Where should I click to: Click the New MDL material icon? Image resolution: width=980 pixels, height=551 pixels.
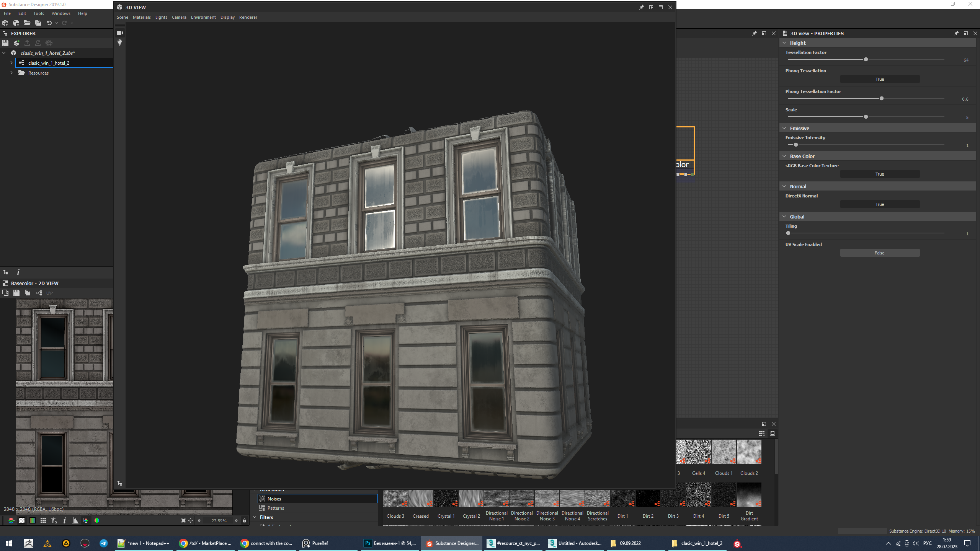[x=16, y=23]
